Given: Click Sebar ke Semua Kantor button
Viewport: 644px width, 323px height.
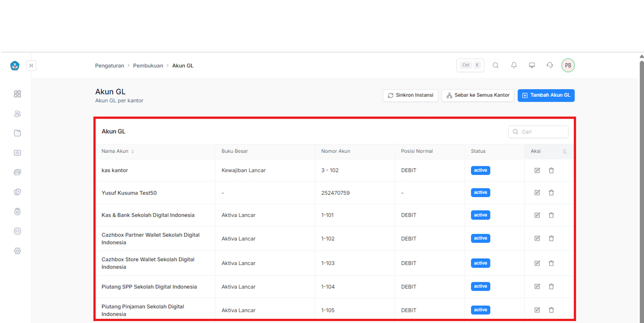Looking at the screenshot, I should pyautogui.click(x=477, y=95).
